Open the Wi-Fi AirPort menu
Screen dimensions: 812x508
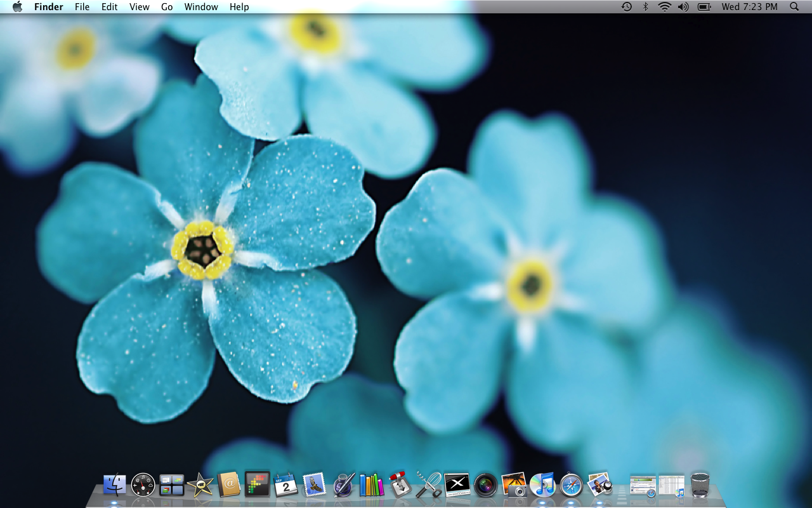pyautogui.click(x=664, y=7)
